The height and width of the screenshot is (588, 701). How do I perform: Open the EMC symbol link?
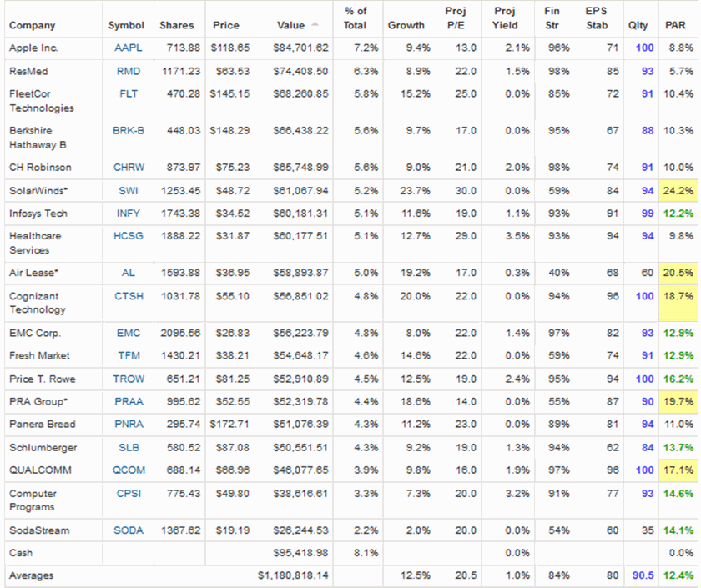point(129,333)
